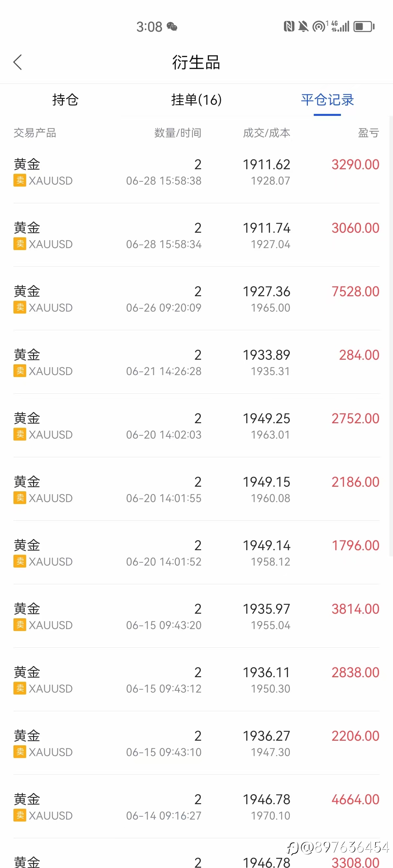Screen dimensions: 393x868
Task: Tap the sell badge on 06-28 15:58:38 trade
Action: point(20,180)
